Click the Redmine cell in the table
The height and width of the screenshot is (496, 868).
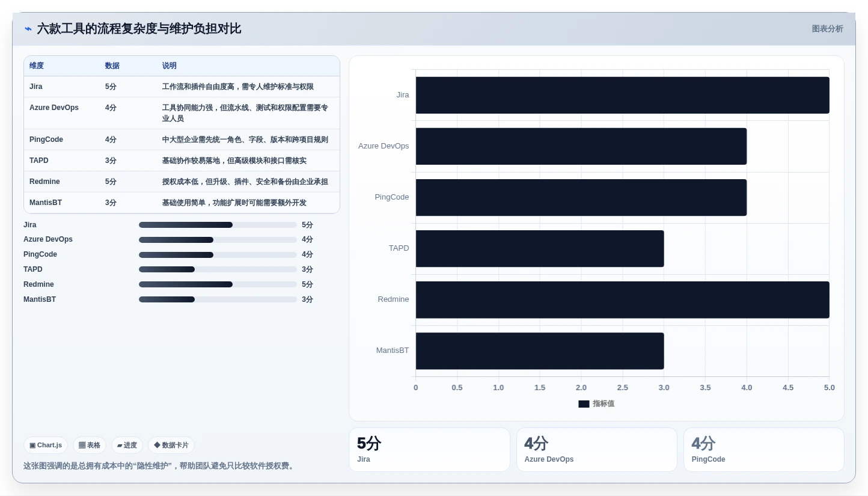(44, 182)
